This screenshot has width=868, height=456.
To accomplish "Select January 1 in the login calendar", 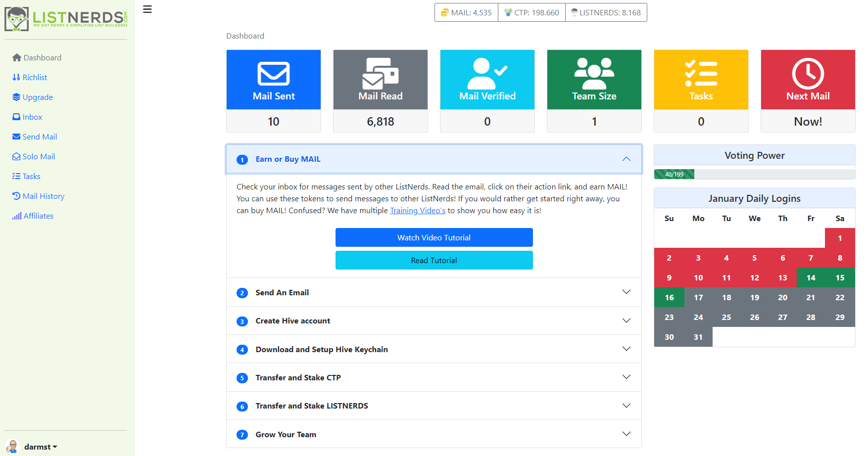I will point(840,238).
